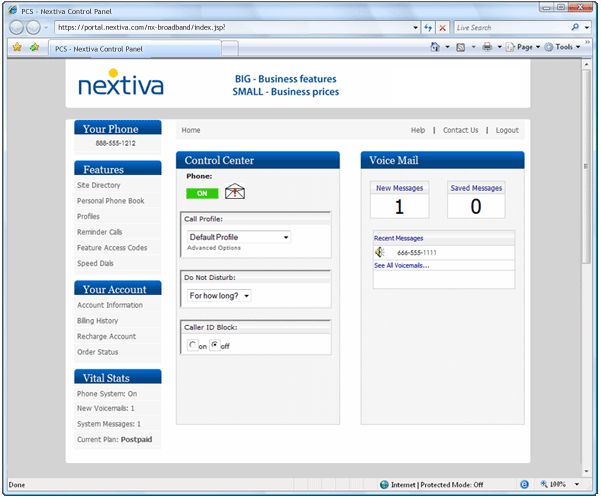Click the Recent Messages heading
Screen dimensions: 601x500
tap(398, 238)
